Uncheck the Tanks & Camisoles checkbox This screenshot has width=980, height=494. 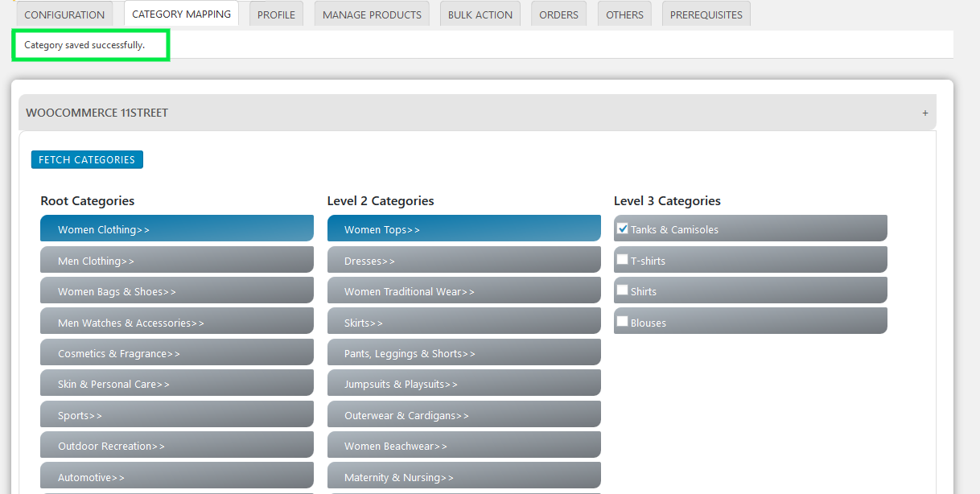(622, 228)
